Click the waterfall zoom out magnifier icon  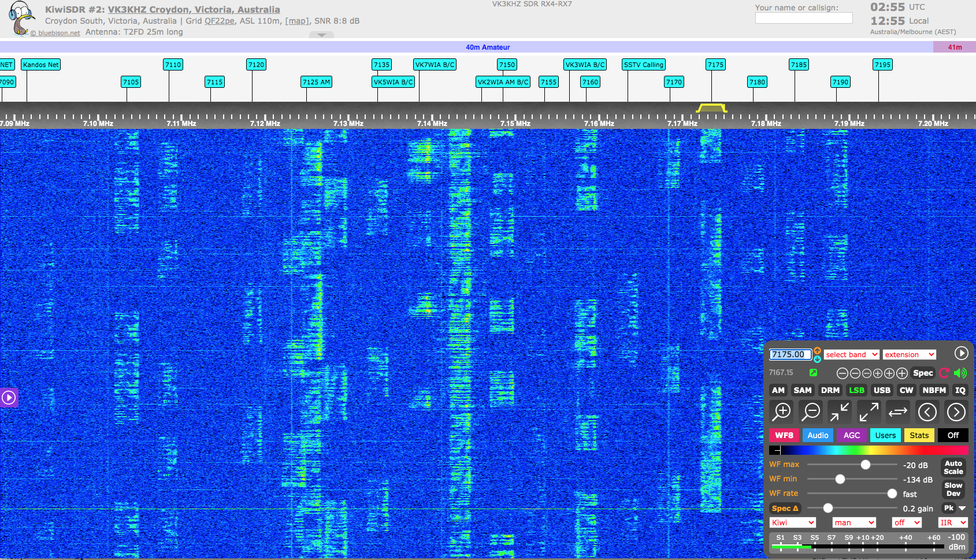tap(811, 412)
